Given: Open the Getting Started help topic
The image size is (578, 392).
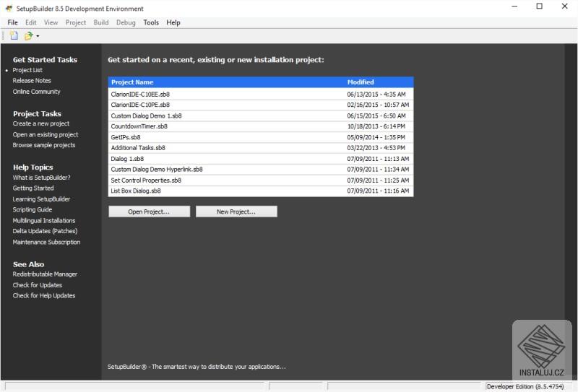Looking at the screenshot, I should (x=33, y=188).
